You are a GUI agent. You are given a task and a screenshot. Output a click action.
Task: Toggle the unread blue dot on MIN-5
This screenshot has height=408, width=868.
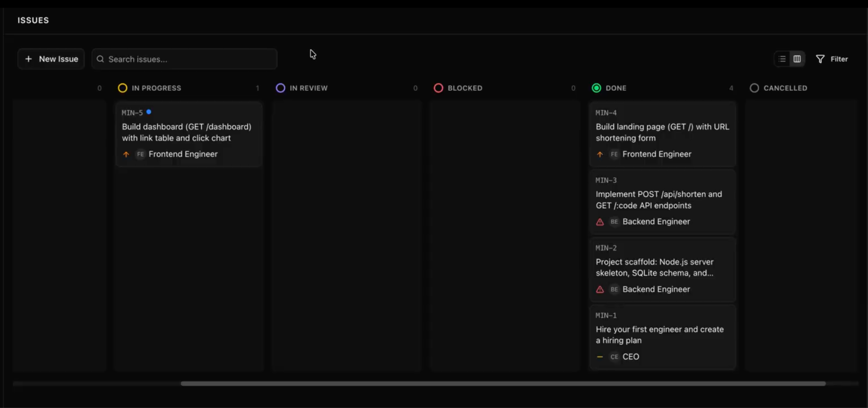pyautogui.click(x=149, y=112)
